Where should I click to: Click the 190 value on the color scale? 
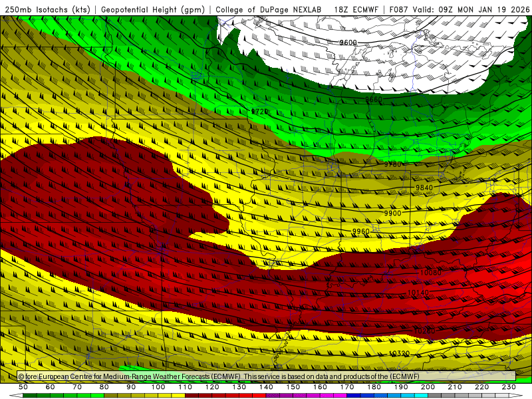click(402, 387)
